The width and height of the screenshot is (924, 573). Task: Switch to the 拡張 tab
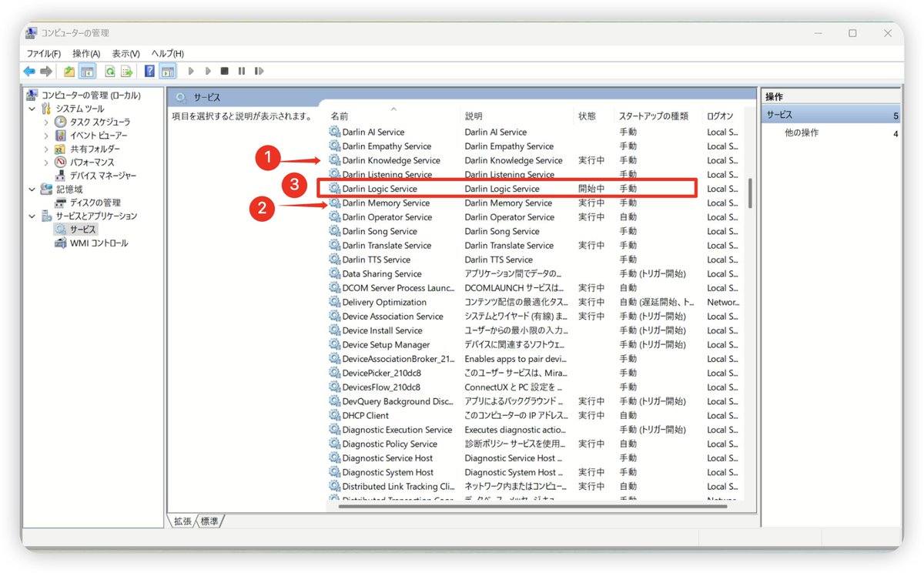pos(182,521)
